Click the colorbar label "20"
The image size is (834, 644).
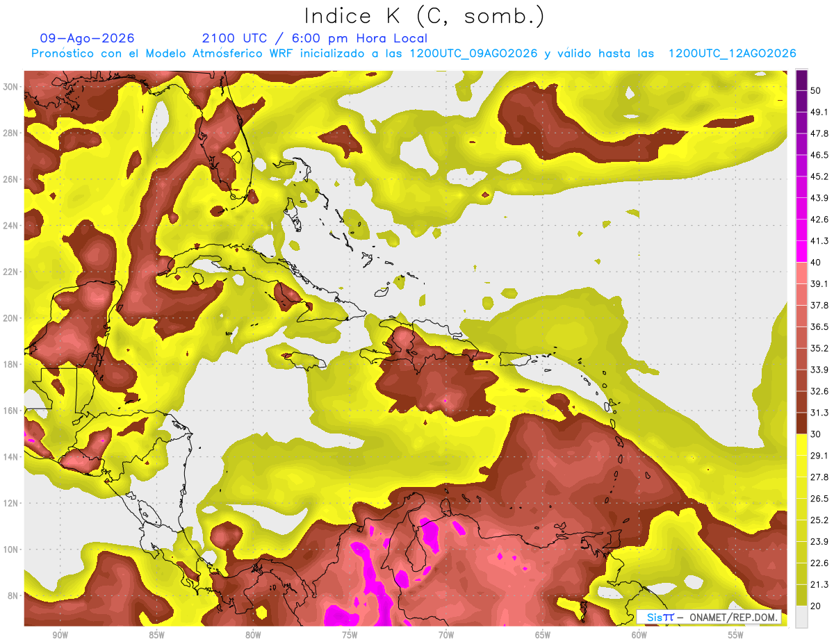[x=816, y=606]
